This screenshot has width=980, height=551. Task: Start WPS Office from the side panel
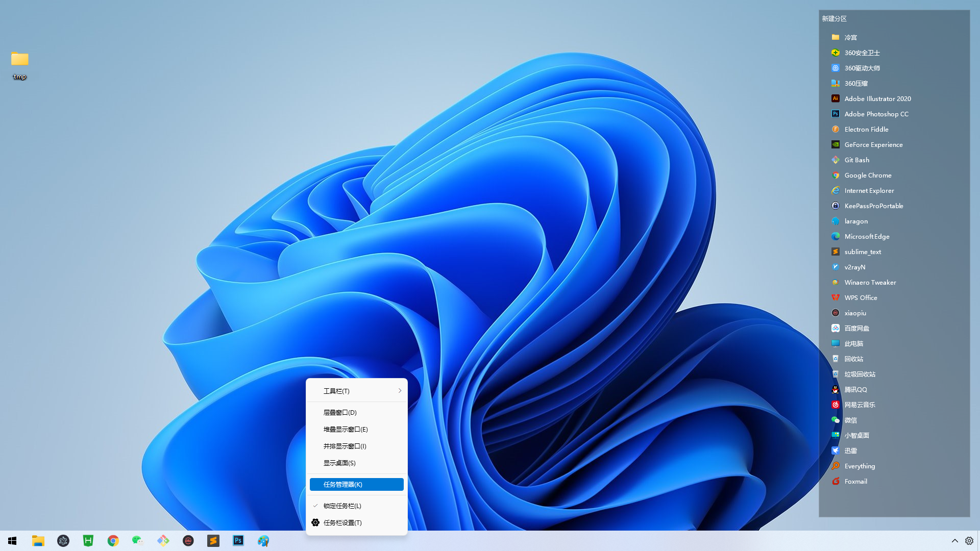pyautogui.click(x=861, y=297)
